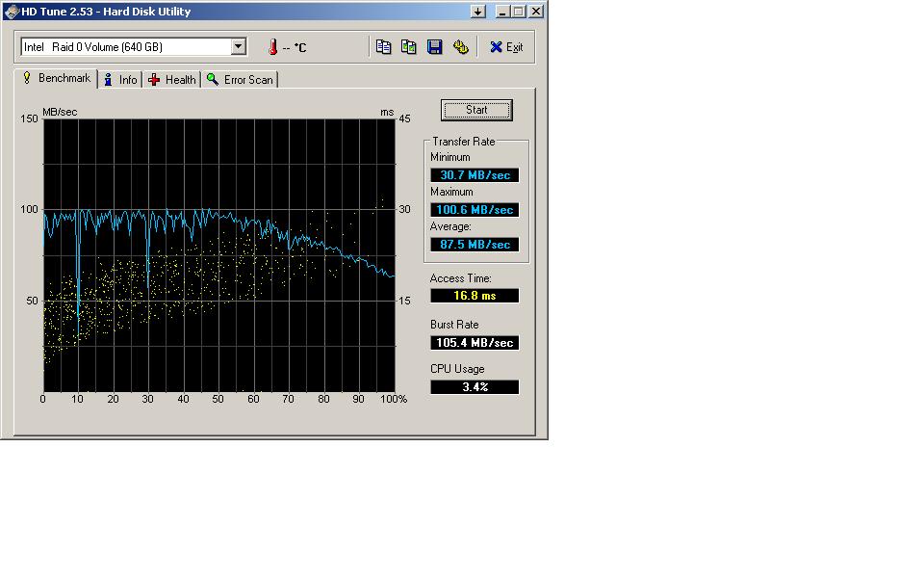924x578 pixels.
Task: Click the Exit button
Action: 506,47
